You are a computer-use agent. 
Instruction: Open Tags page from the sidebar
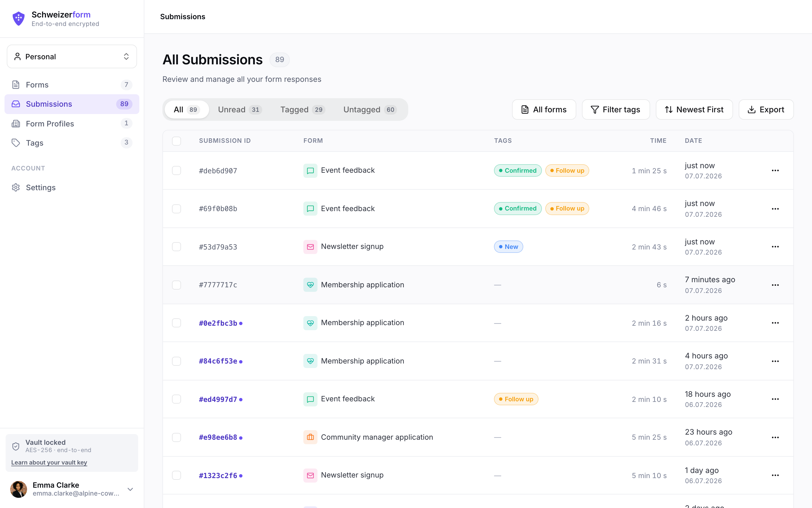pyautogui.click(x=72, y=143)
